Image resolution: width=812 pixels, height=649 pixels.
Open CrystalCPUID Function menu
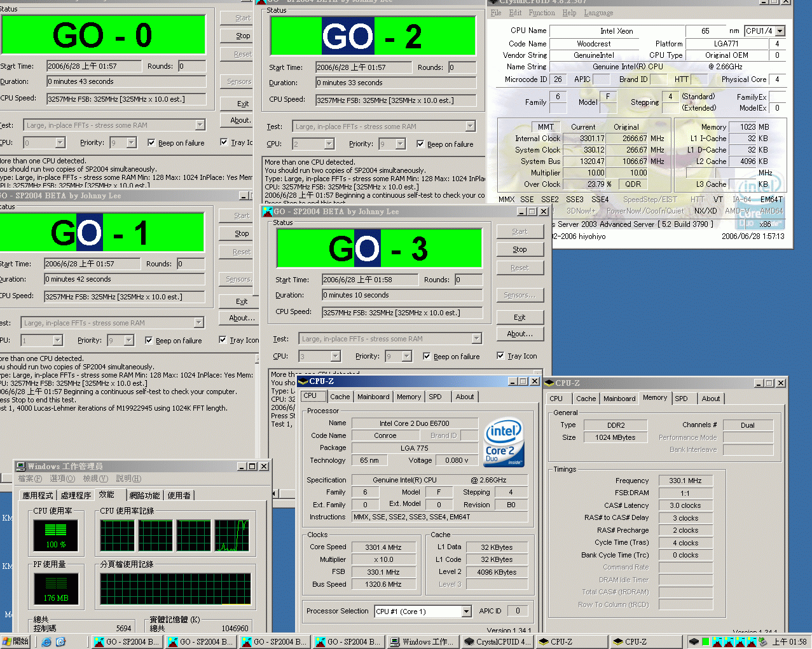pos(542,13)
